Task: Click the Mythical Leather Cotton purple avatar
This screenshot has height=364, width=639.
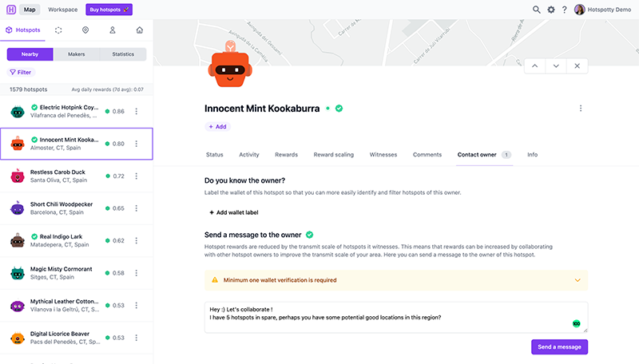Action: pos(18,306)
